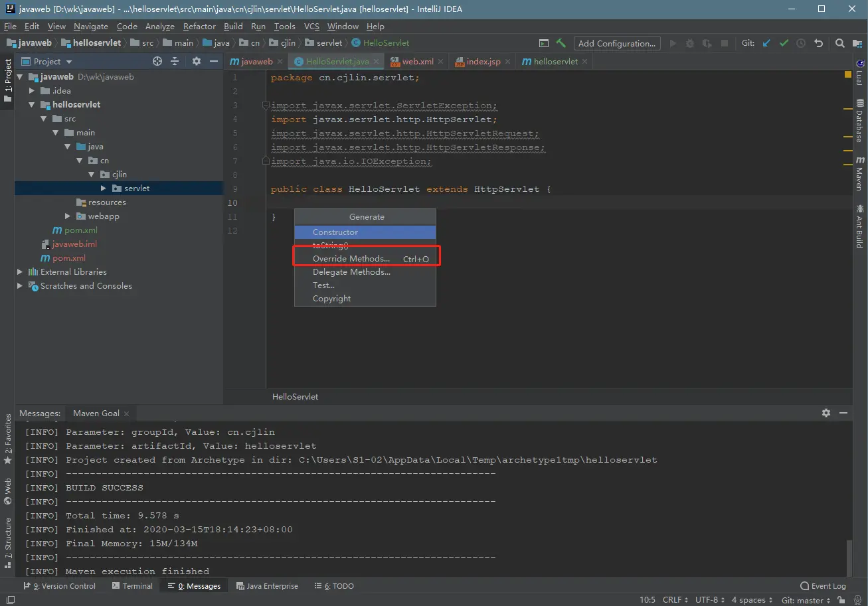
Task: Switch to the web.xml editor tab
Action: (x=417, y=61)
